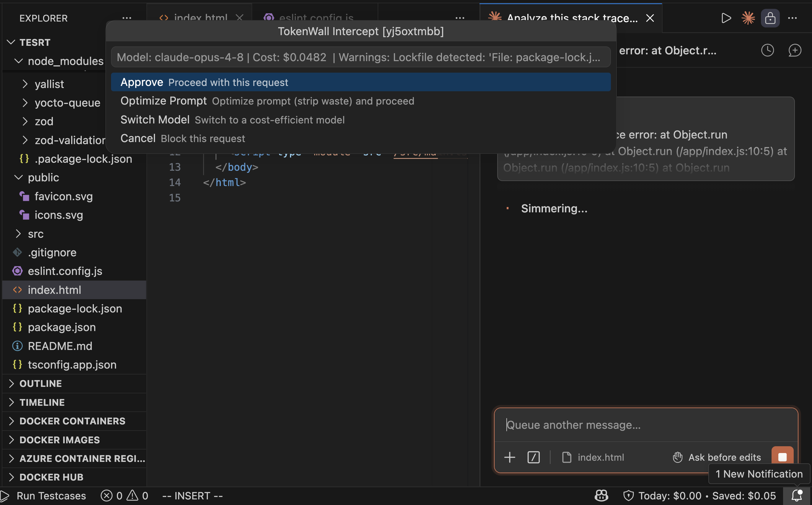The image size is (812, 505).
Task: Expand the AZURE CONTAINER REGISTRY section
Action: (x=74, y=458)
